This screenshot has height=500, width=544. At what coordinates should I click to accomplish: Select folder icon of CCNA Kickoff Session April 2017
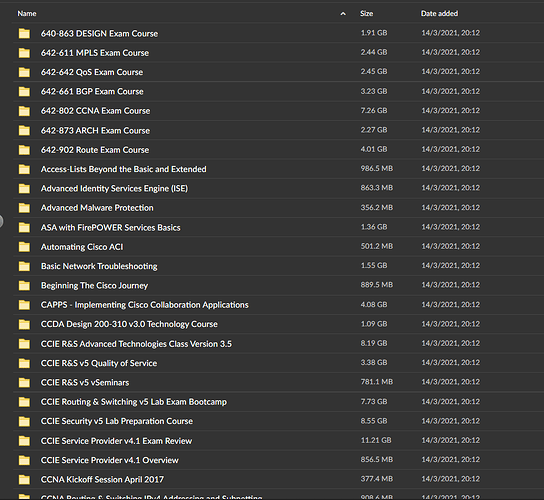point(24,480)
